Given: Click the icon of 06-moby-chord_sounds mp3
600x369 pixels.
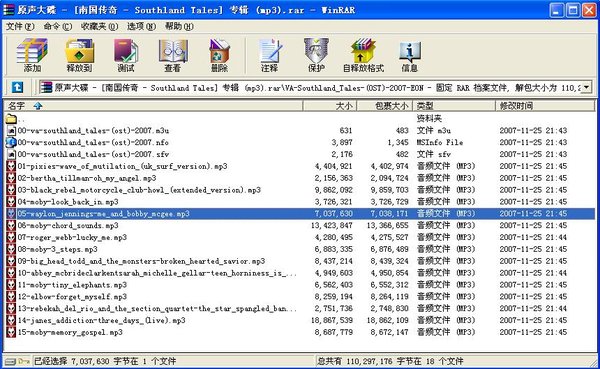Looking at the screenshot, I should [x=11, y=225].
